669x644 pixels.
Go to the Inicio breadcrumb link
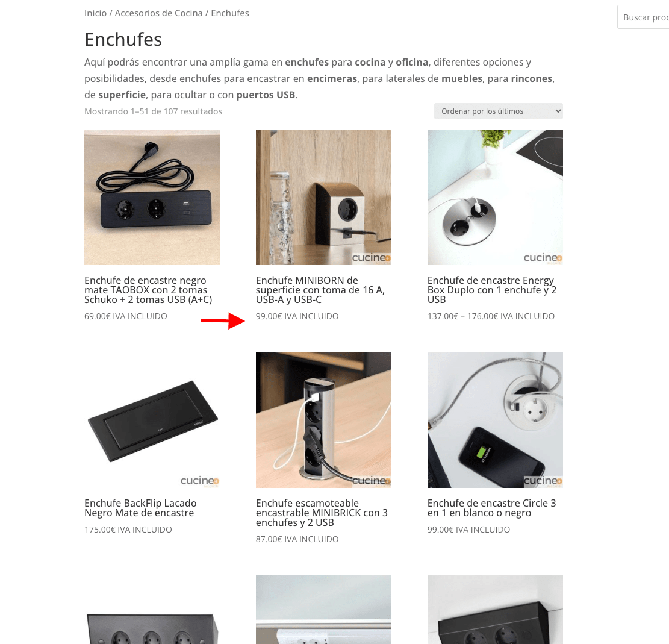pos(96,13)
